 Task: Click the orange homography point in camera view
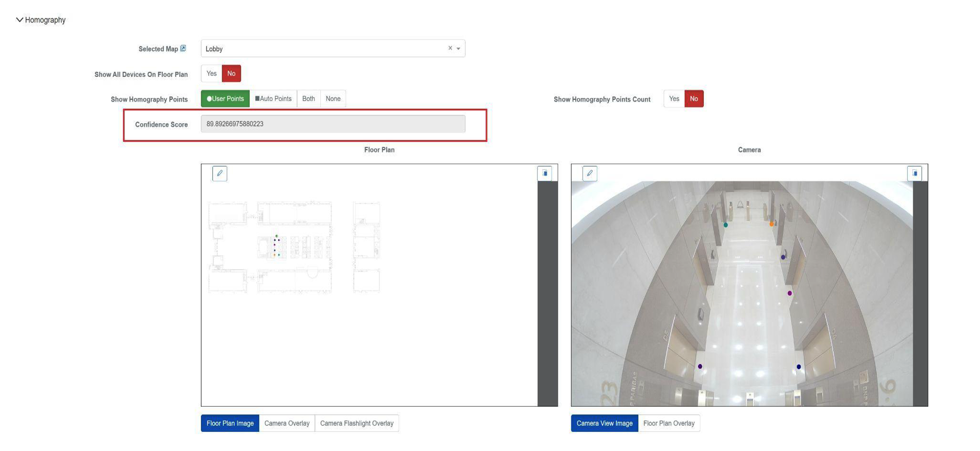click(x=771, y=224)
